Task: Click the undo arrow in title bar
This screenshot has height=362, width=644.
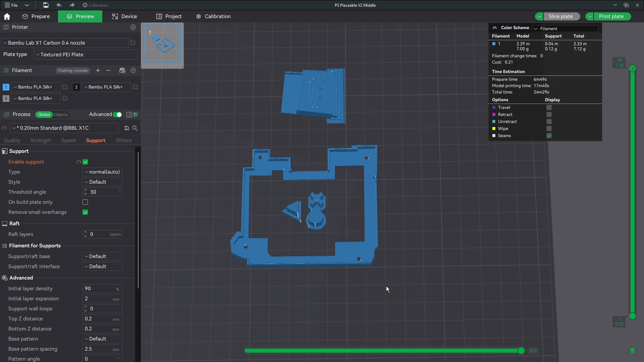Action: tap(59, 5)
